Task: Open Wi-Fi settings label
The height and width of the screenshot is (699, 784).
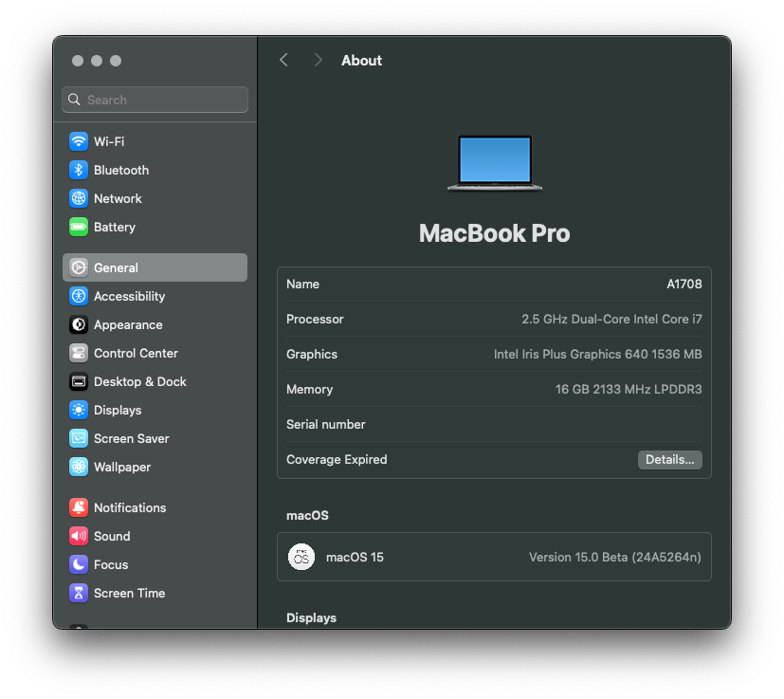Action: tap(109, 141)
